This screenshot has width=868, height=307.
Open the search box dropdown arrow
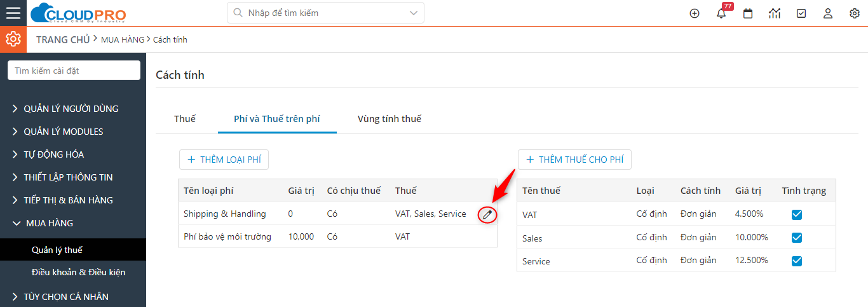tap(414, 13)
